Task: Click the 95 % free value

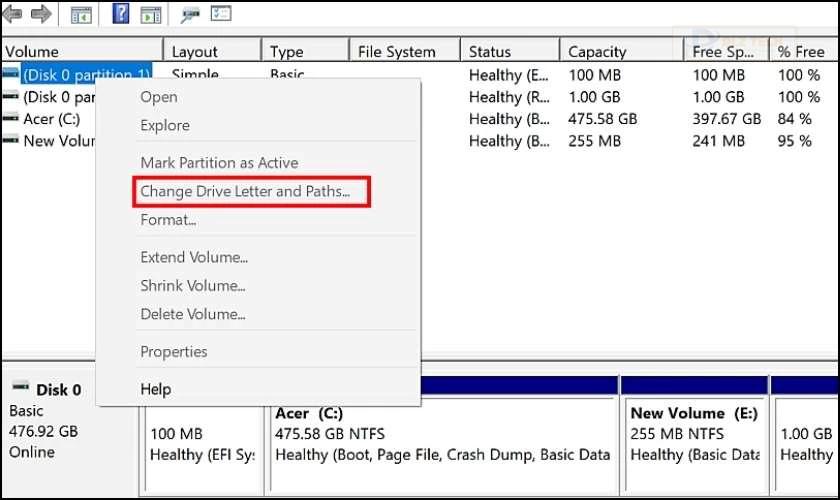Action: point(794,141)
